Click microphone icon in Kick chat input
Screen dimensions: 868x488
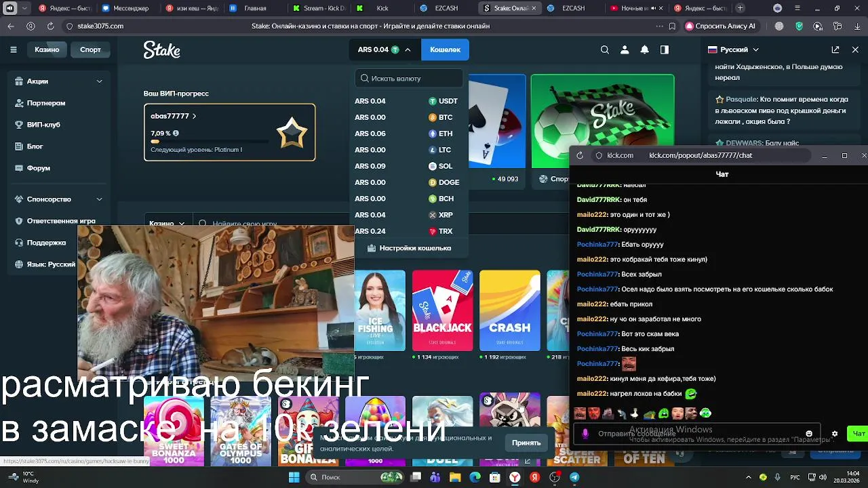tap(586, 434)
